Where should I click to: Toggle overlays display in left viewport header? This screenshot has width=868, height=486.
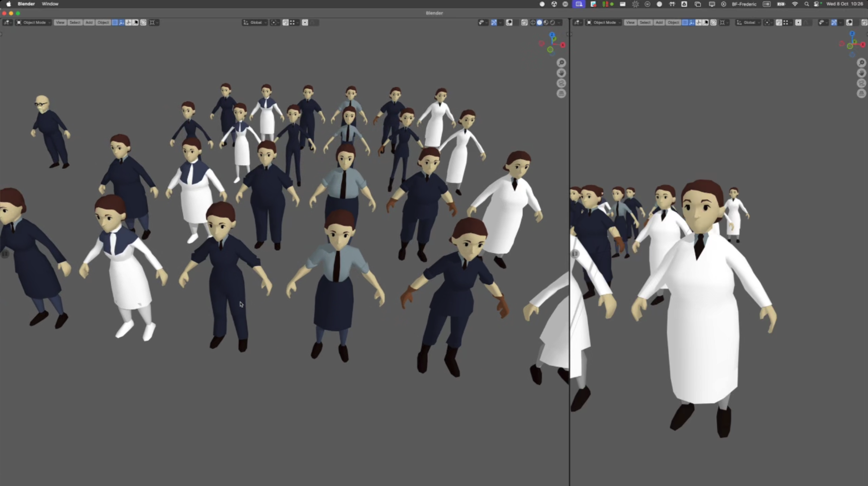coord(509,23)
